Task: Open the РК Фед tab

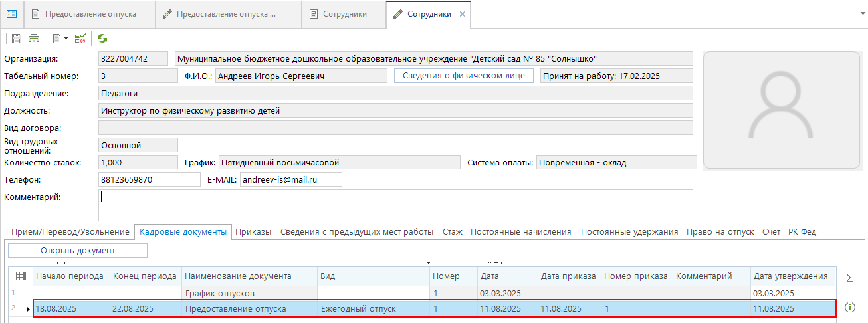Action: 802,232
